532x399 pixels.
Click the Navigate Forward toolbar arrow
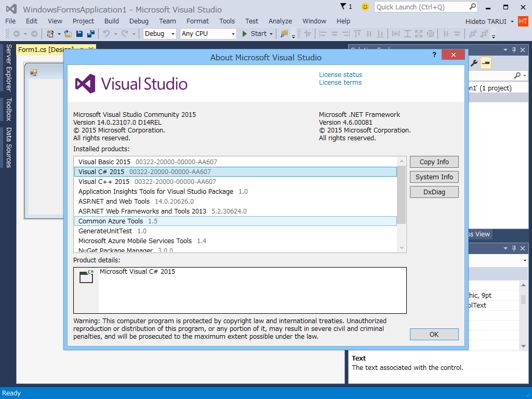coord(34,34)
